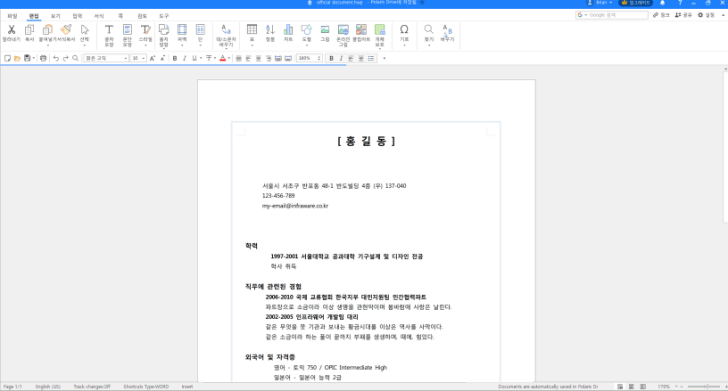The height and width of the screenshot is (391, 728).
Task: Open the user account dropdown
Action: click(600, 3)
